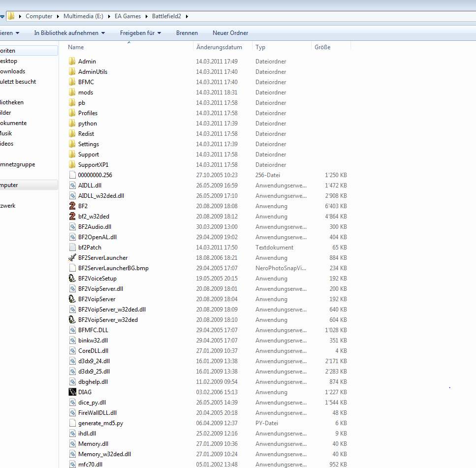The width and height of the screenshot is (476, 468).
Task: Click the Computer breadcrumb segment
Action: point(39,16)
